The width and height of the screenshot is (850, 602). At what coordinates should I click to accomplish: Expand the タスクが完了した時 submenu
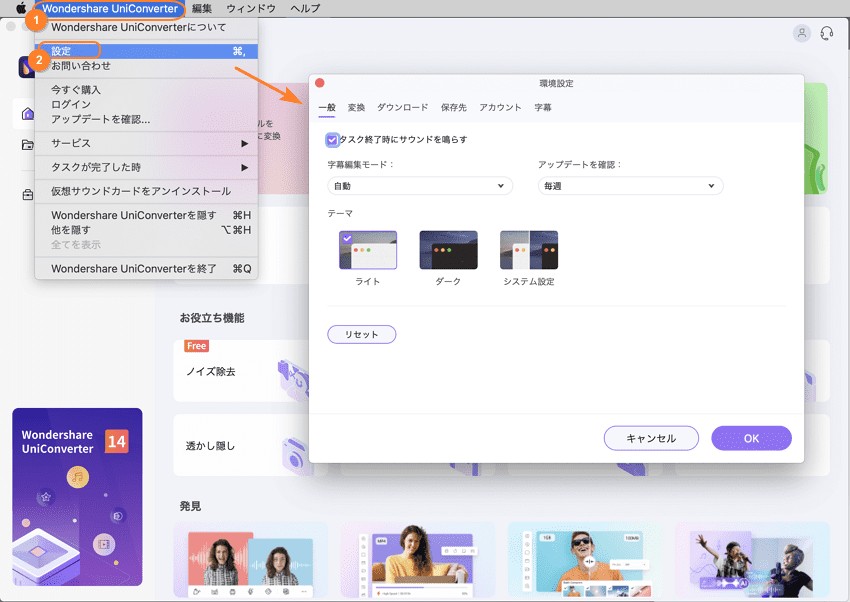coord(146,167)
